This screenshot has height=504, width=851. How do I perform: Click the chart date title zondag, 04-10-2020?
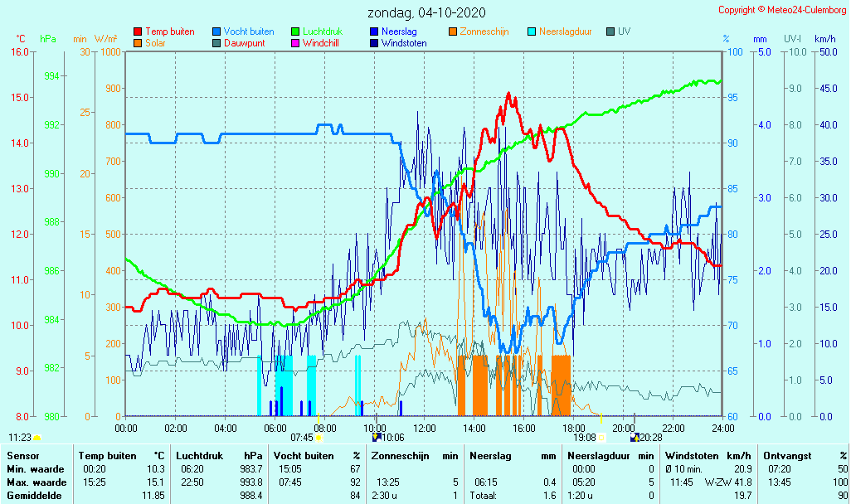click(x=427, y=12)
